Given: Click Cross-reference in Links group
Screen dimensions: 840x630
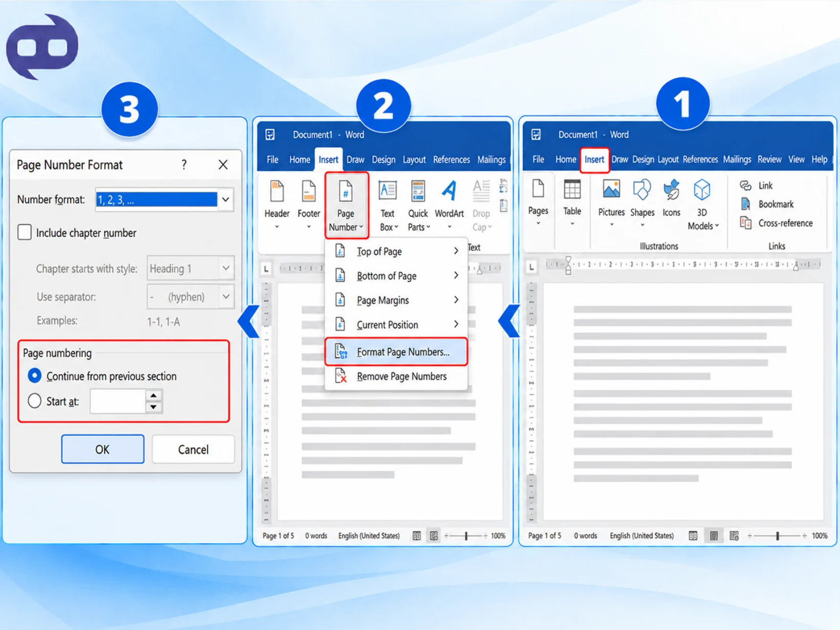Looking at the screenshot, I should [x=776, y=223].
